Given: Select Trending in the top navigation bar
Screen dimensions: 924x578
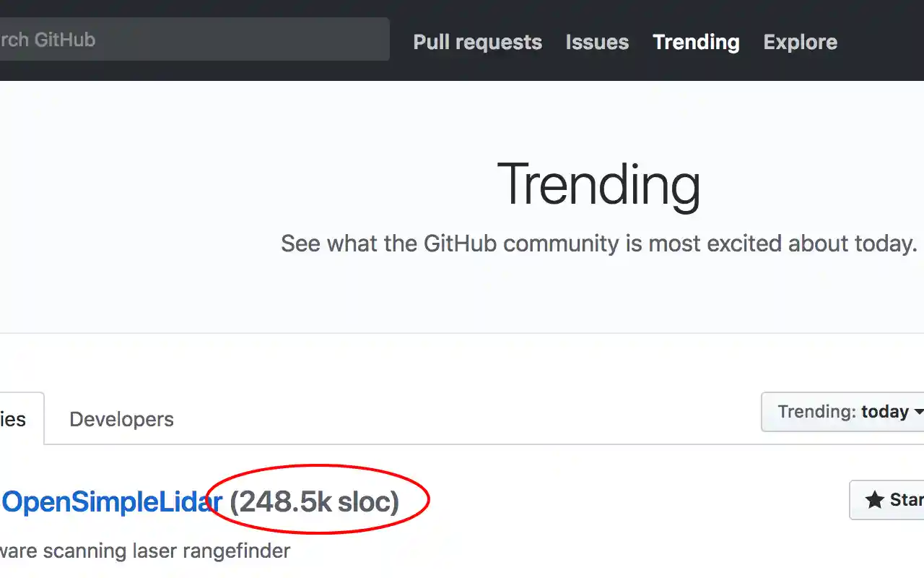Looking at the screenshot, I should 696,42.
